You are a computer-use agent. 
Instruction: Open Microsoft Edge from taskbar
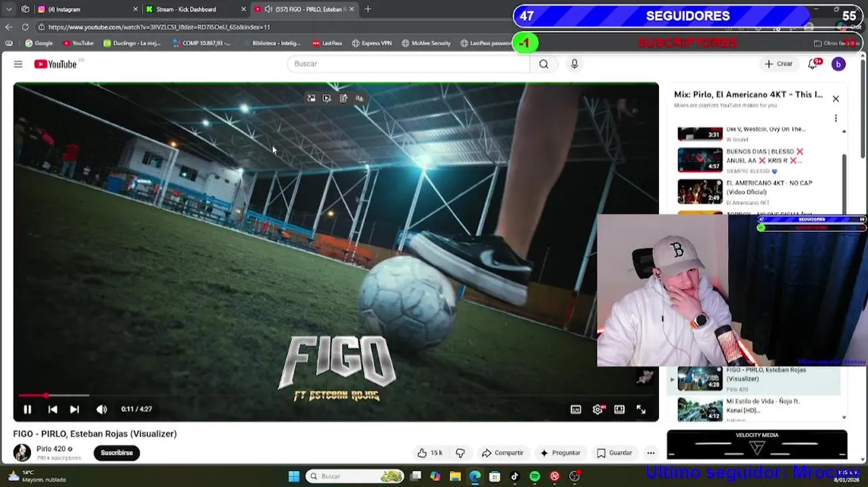[475, 476]
